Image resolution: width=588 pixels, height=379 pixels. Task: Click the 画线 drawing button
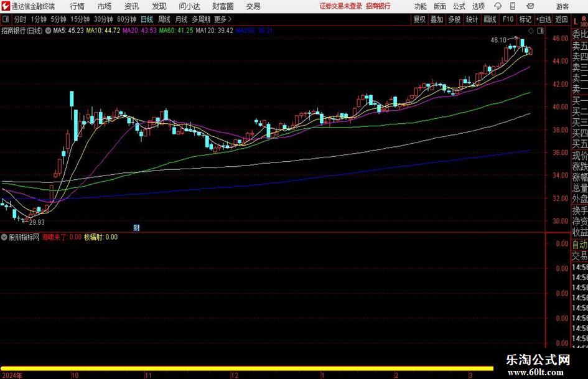(x=490, y=19)
